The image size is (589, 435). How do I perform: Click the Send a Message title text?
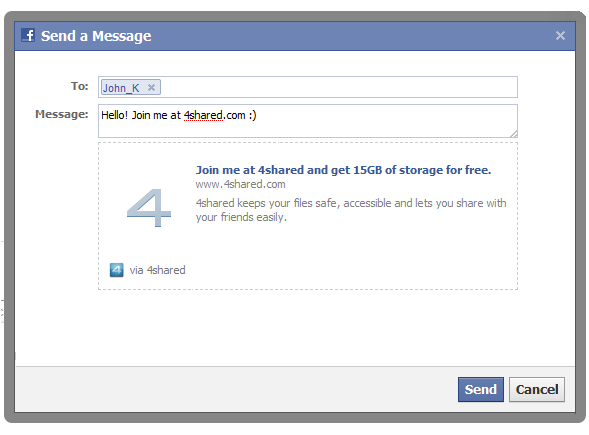[96, 36]
